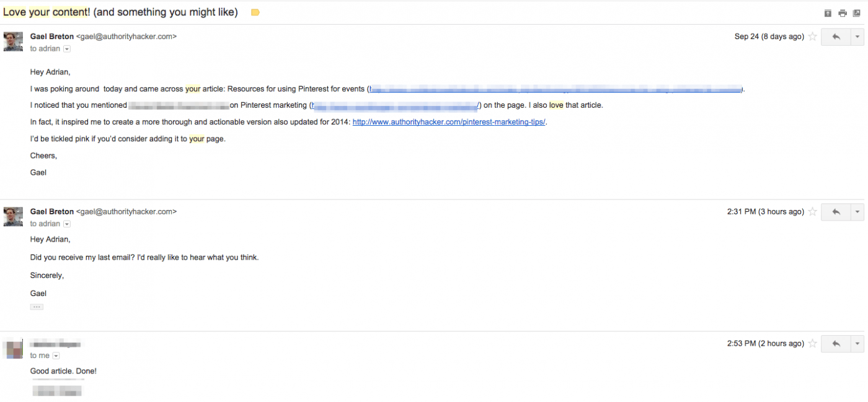Open more options for the 2:53 PM message
This screenshot has width=868, height=402.
(857, 344)
